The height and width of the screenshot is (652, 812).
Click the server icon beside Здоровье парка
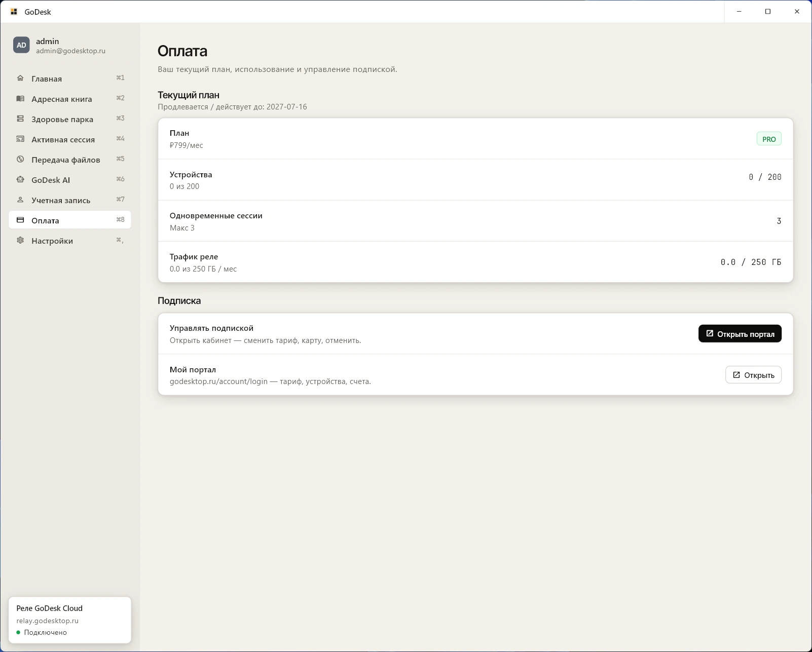20,119
